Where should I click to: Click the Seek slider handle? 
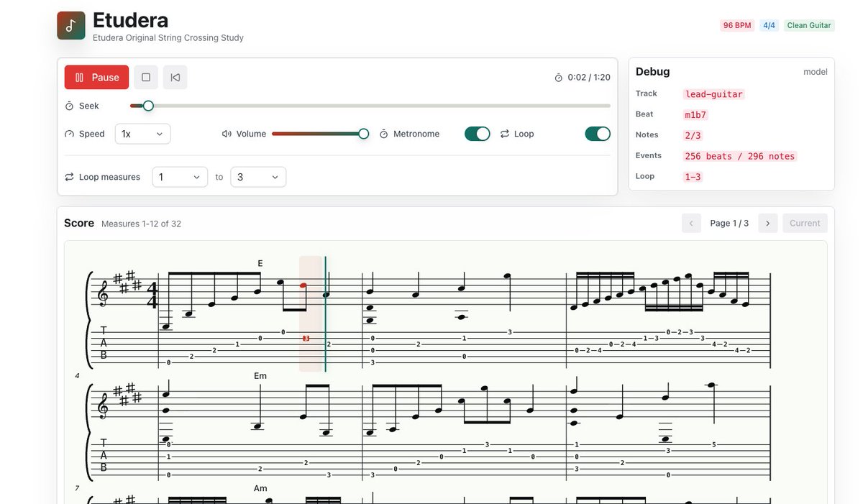coord(148,106)
